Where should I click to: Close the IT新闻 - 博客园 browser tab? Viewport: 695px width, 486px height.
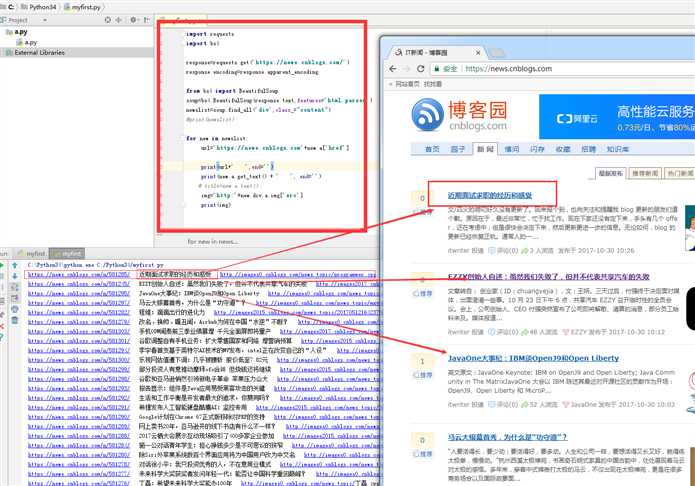tap(478, 53)
